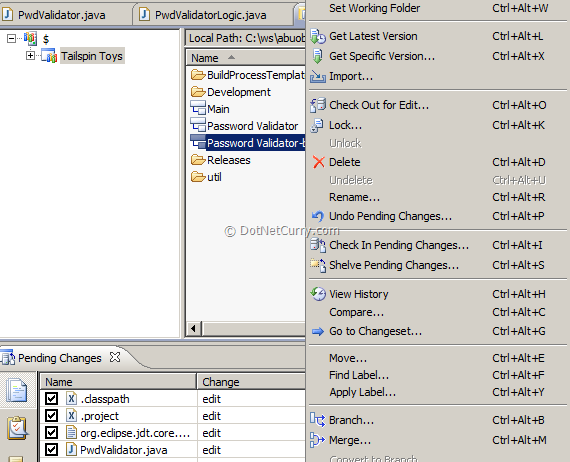The image size is (570, 462).
Task: Click the Undo Pending Changes arrow icon
Action: coord(318,216)
